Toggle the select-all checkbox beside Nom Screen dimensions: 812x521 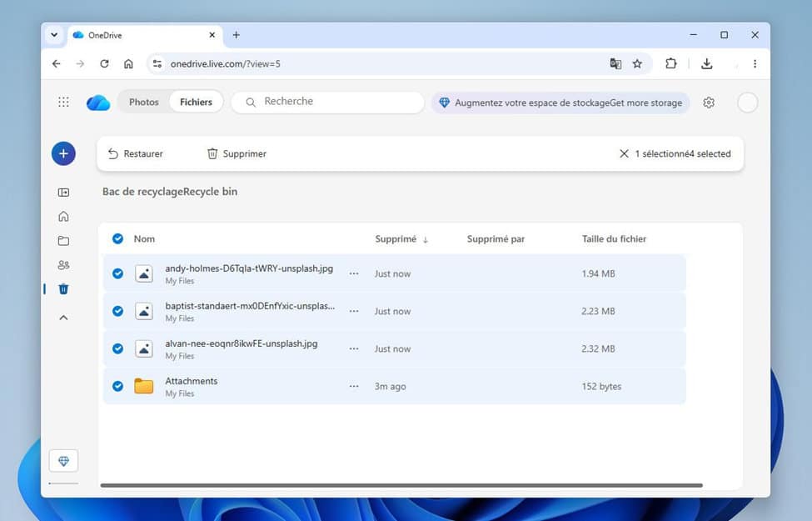(117, 238)
